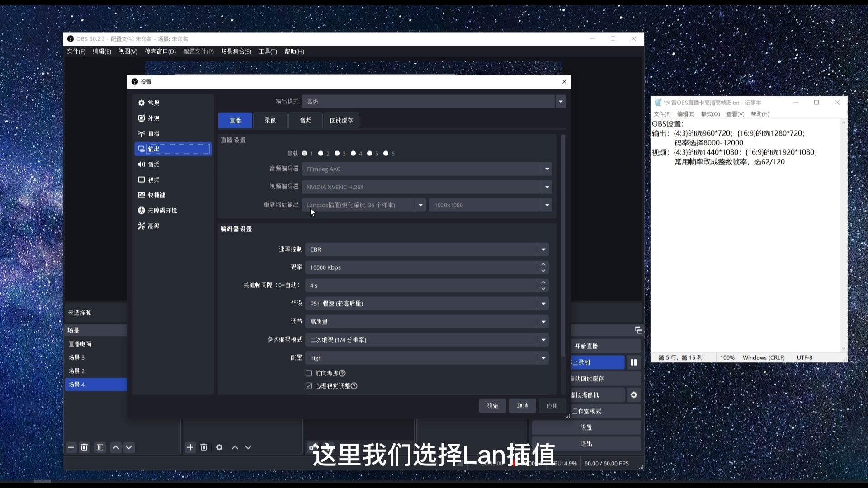
Task: Open the 预设 P5 preset dropdown
Action: [x=427, y=304]
